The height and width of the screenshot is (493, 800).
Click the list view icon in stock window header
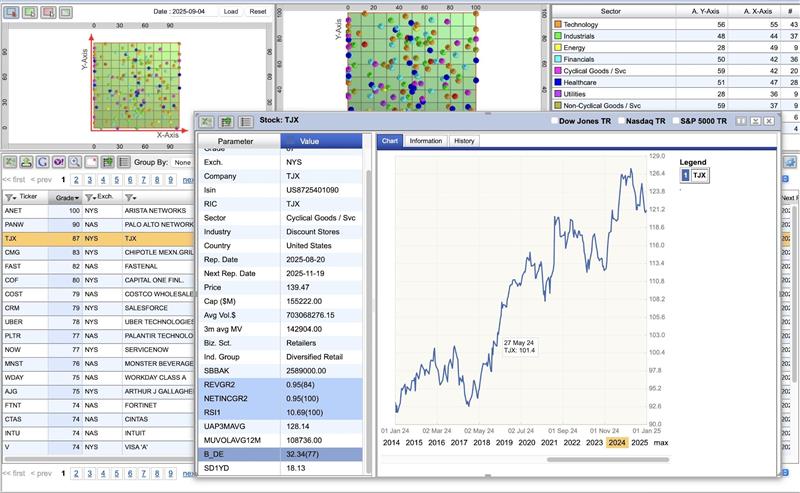[x=246, y=121]
